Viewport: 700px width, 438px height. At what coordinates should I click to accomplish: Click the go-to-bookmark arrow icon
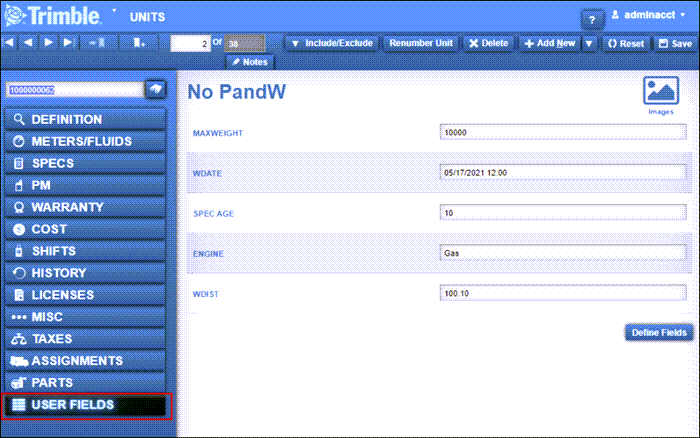click(x=97, y=43)
